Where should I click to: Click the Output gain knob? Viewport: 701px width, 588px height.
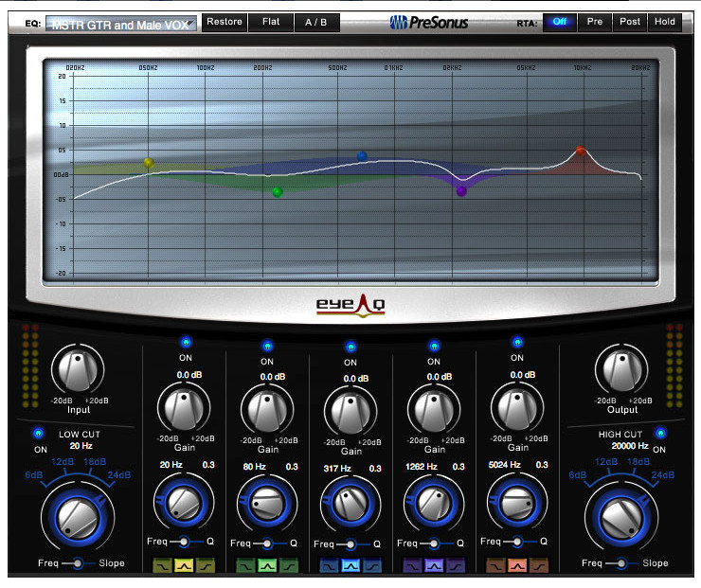point(621,370)
